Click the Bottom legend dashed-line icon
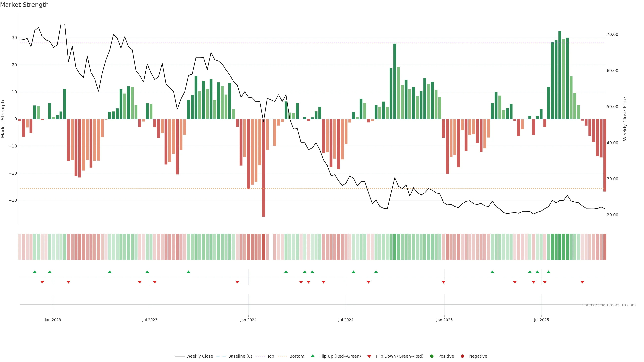644x362 pixels. point(282,356)
